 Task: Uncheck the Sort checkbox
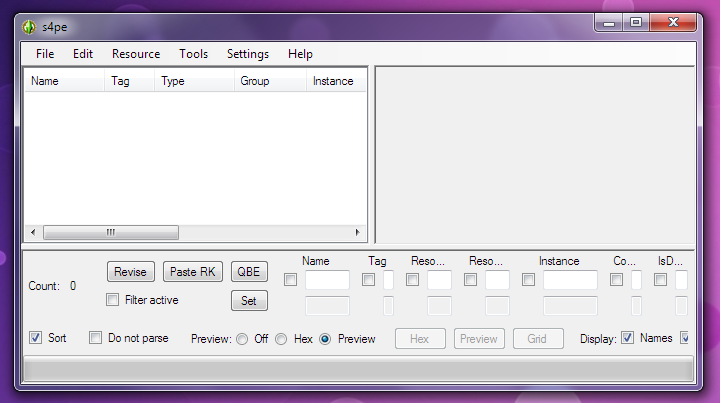click(36, 338)
